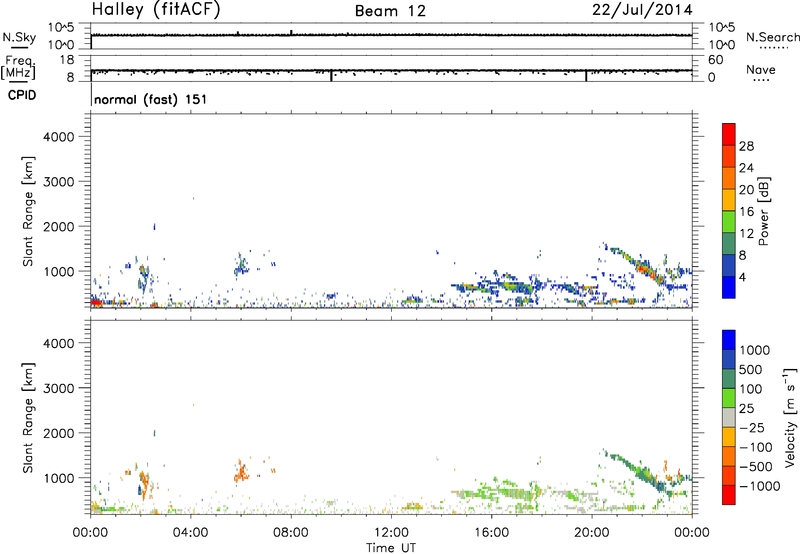The image size is (800, 554).
Task: Click the '08:00' time axis label
Action: [291, 533]
